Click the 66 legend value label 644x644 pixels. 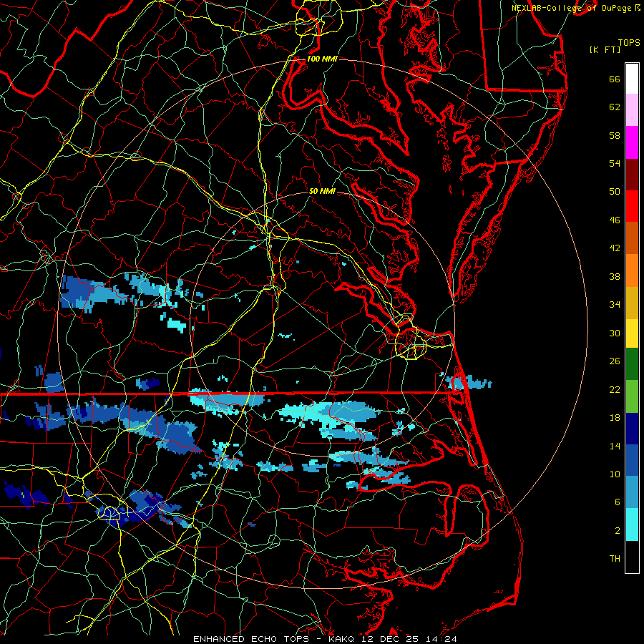(x=615, y=79)
